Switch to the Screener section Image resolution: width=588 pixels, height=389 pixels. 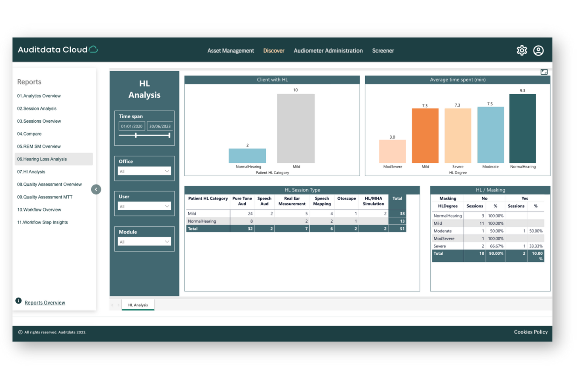(383, 50)
